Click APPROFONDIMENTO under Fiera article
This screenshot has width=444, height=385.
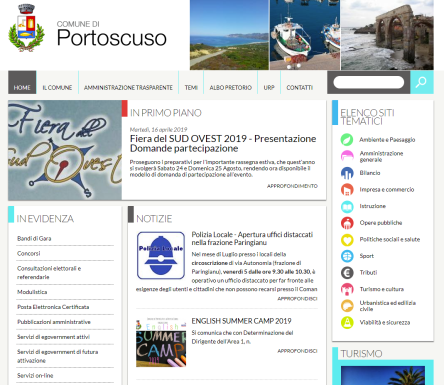(x=292, y=186)
